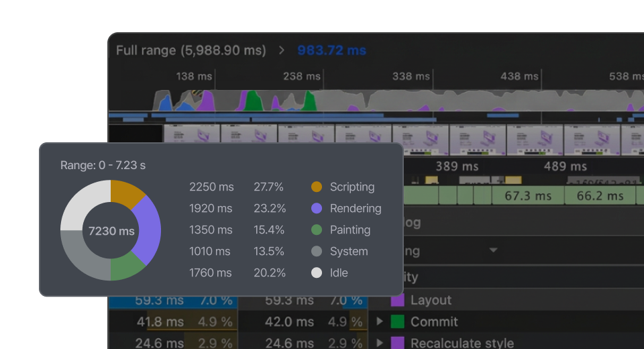Click the 438 ms timeline marker
Screen dimensions: 644x349
519,77
